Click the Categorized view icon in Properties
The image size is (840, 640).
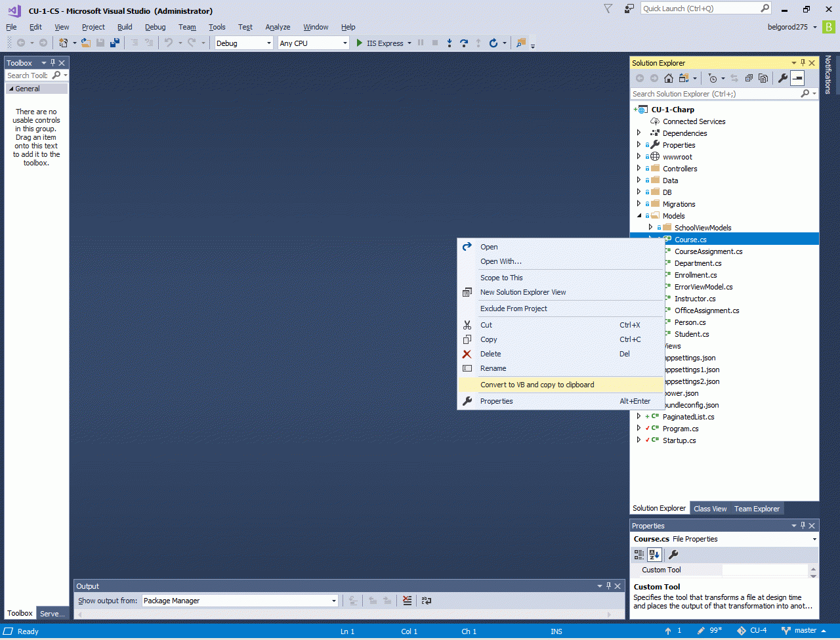point(639,555)
